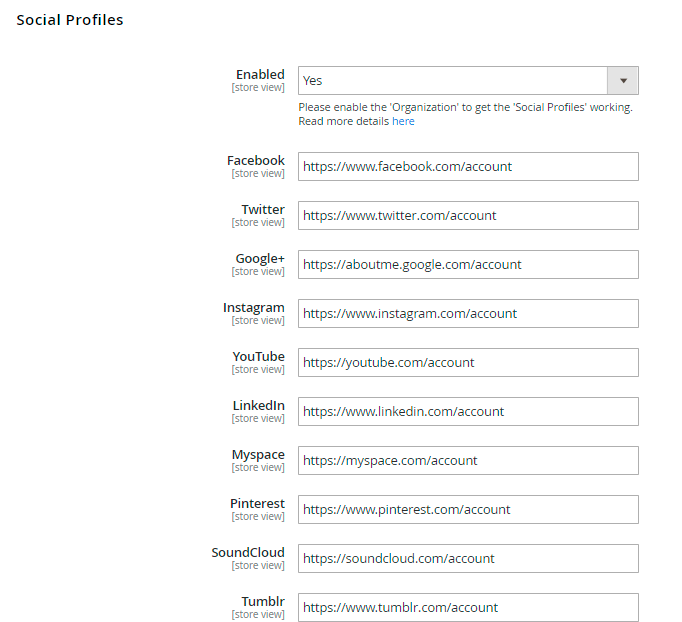Focus the Twitter profile URL field
Image resolution: width=682 pixels, height=622 pixels.
pos(468,216)
